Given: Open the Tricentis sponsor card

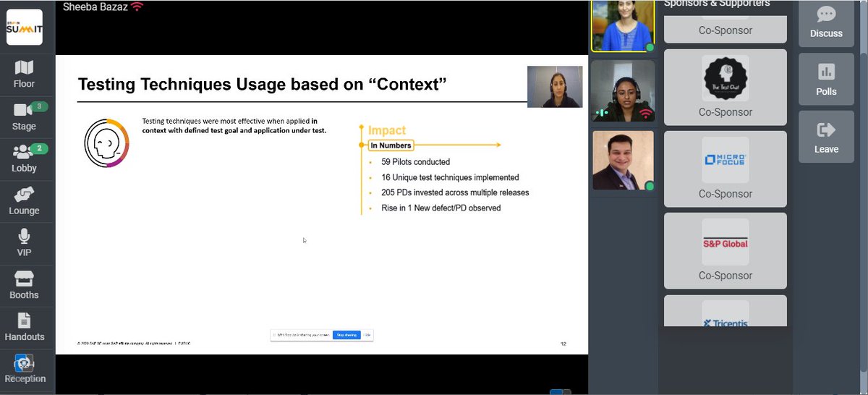Looking at the screenshot, I should click(x=725, y=311).
